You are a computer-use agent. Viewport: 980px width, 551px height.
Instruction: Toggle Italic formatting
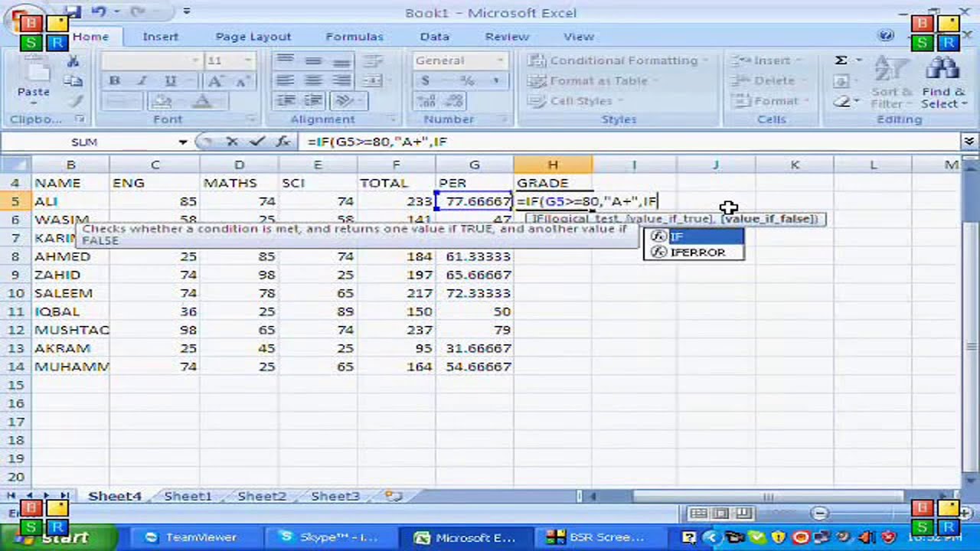[x=142, y=81]
